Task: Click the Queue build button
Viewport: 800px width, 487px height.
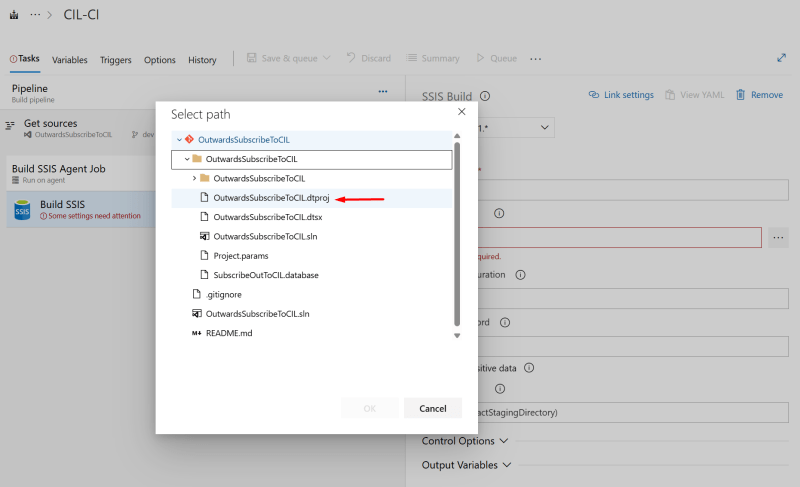Action: tap(496, 58)
